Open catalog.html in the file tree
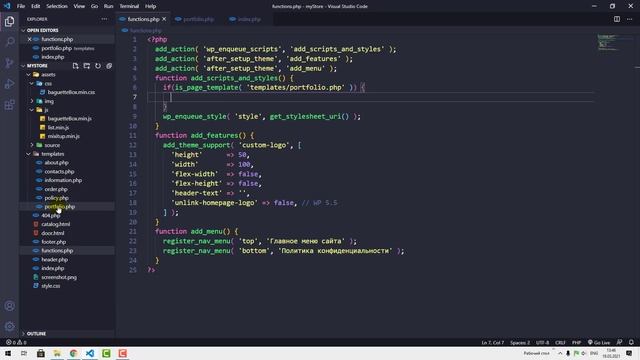Image resolution: width=640 pixels, height=360 pixels. [56, 224]
